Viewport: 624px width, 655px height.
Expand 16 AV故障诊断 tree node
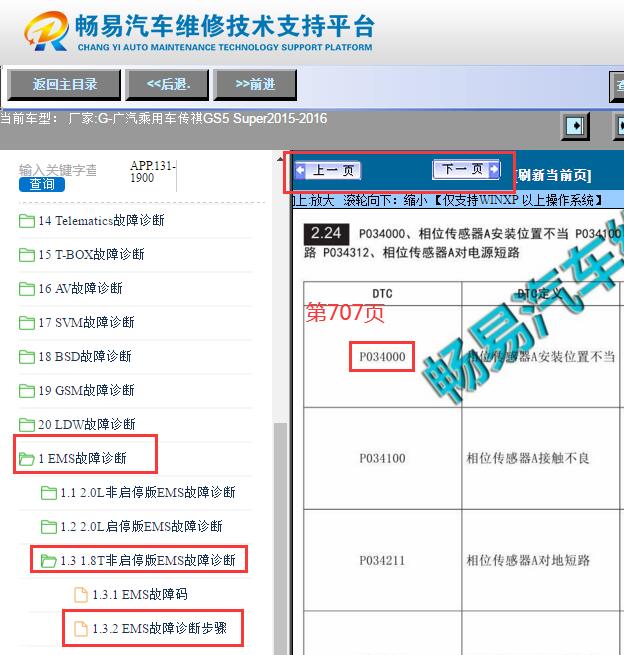coord(81,289)
